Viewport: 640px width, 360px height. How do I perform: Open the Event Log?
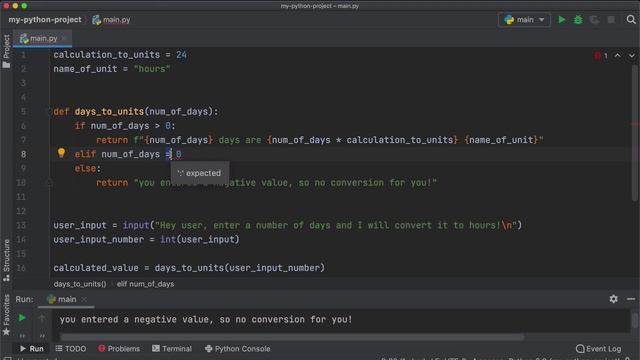(x=598, y=349)
